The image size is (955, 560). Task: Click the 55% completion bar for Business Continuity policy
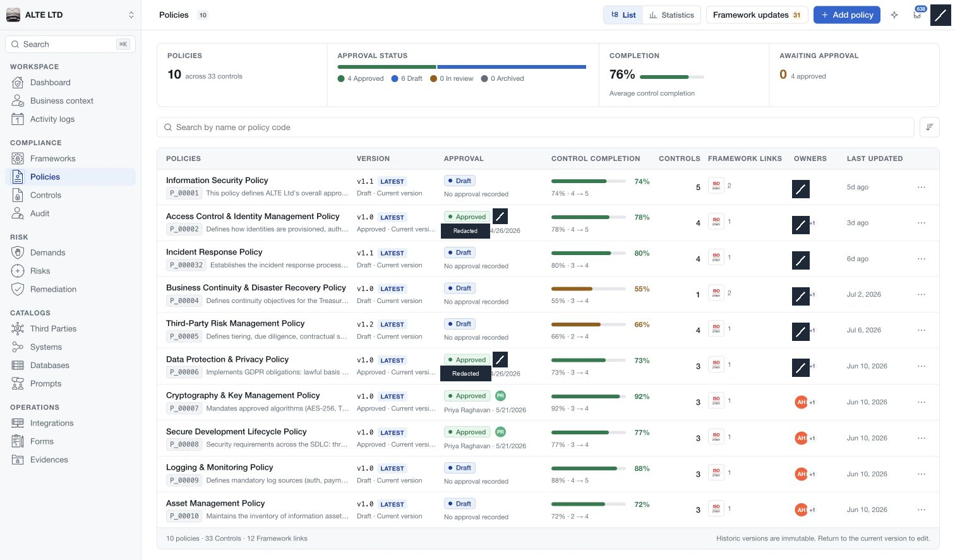coord(589,289)
